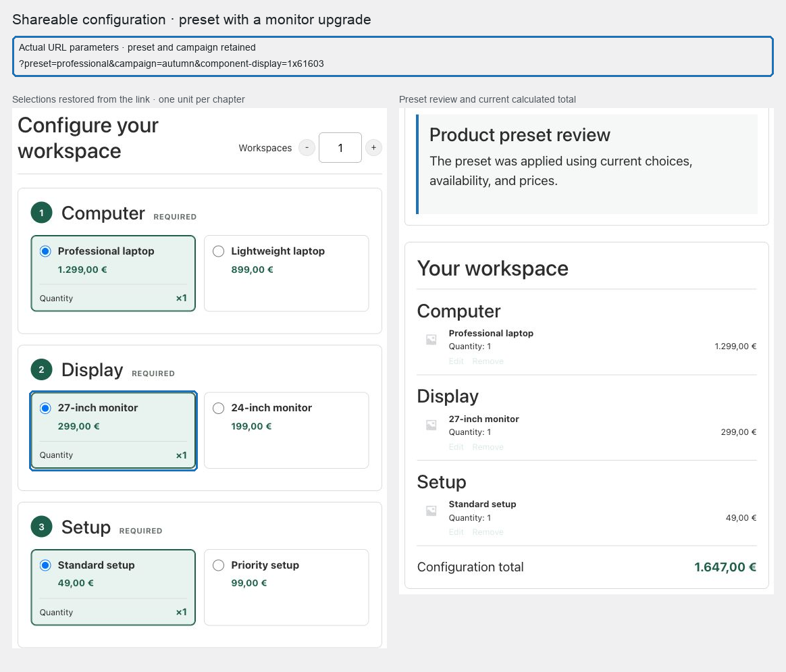Edit the Standard setup summary item
The height and width of the screenshot is (672, 786).
pos(456,532)
